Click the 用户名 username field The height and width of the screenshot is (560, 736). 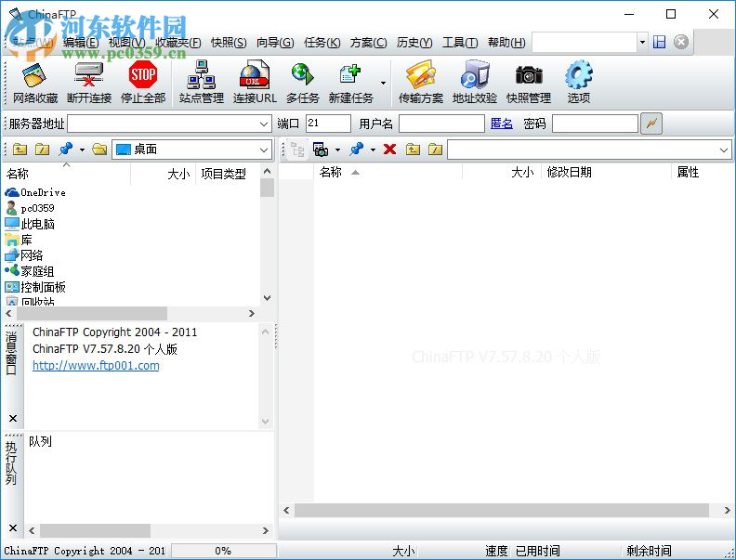(441, 124)
